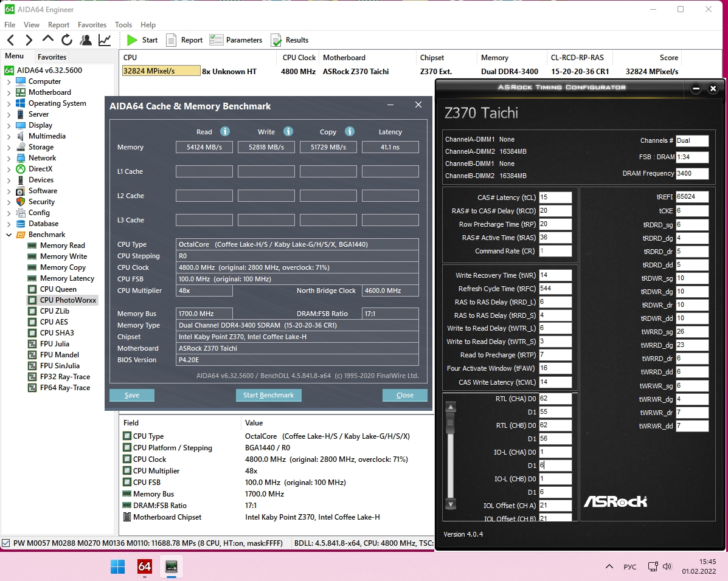728x581 pixels.
Task: Open the Report menu
Action: 58,24
